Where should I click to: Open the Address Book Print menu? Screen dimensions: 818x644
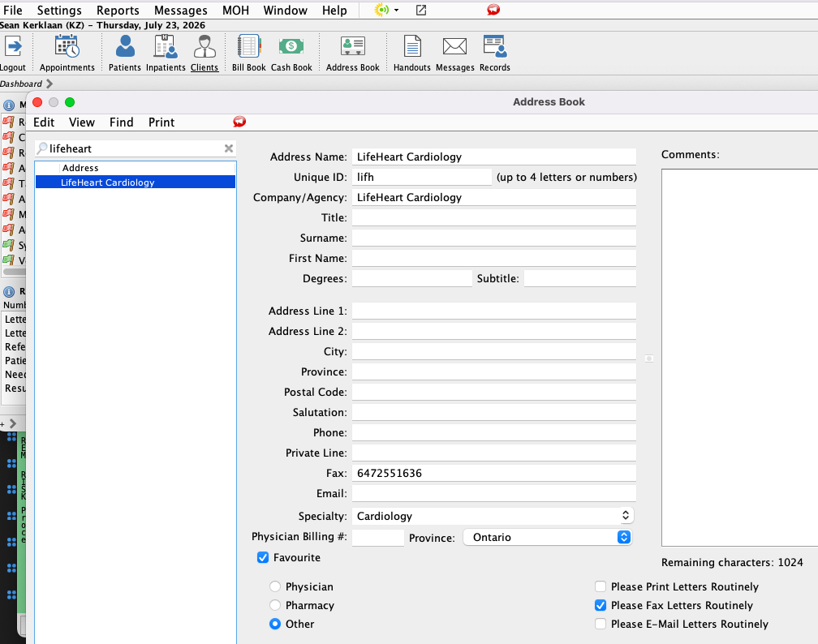coord(161,122)
